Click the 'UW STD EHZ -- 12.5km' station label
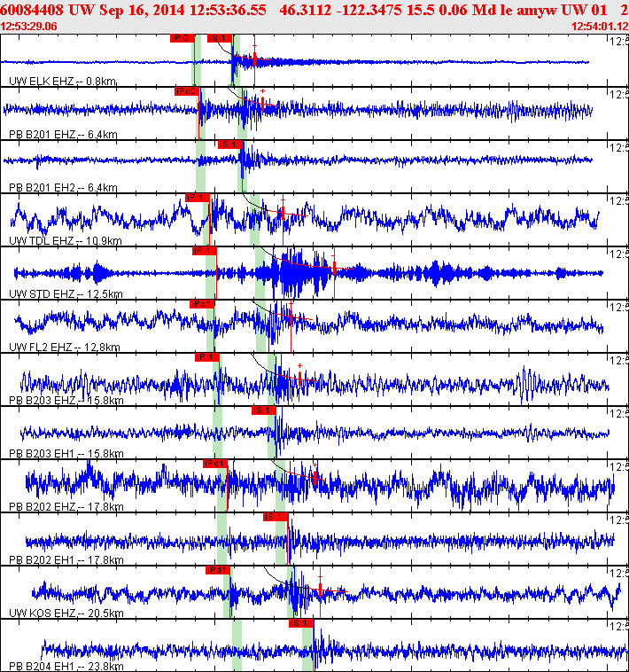The height and width of the screenshot is (672, 629). point(66,293)
